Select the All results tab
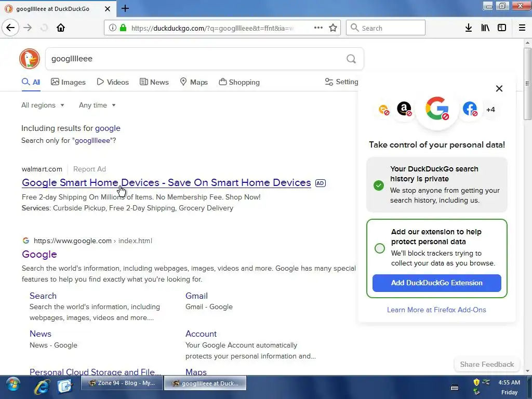This screenshot has width=532, height=399. (31, 82)
